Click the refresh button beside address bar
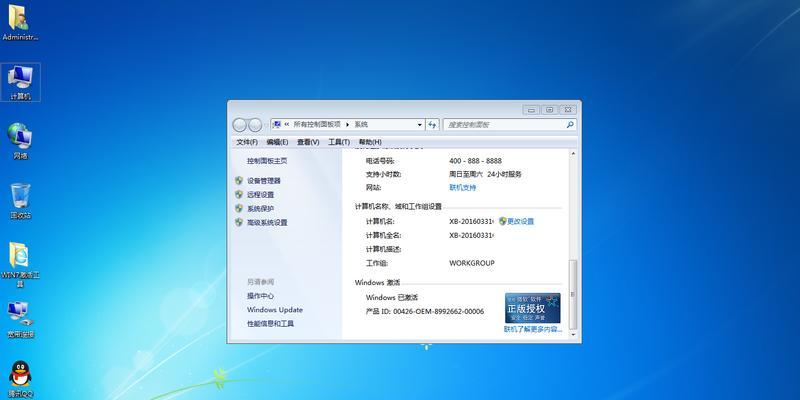800x400 pixels. pos(432,124)
